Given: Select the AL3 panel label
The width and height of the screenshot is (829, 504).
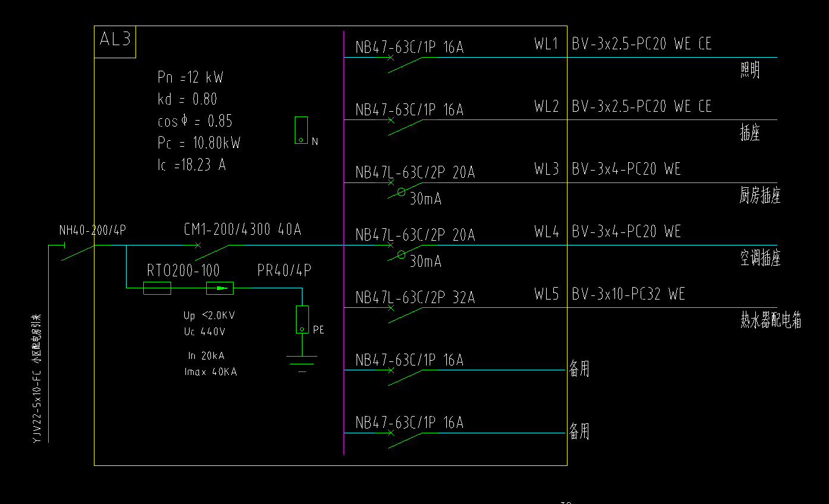Looking at the screenshot, I should pyautogui.click(x=114, y=40).
